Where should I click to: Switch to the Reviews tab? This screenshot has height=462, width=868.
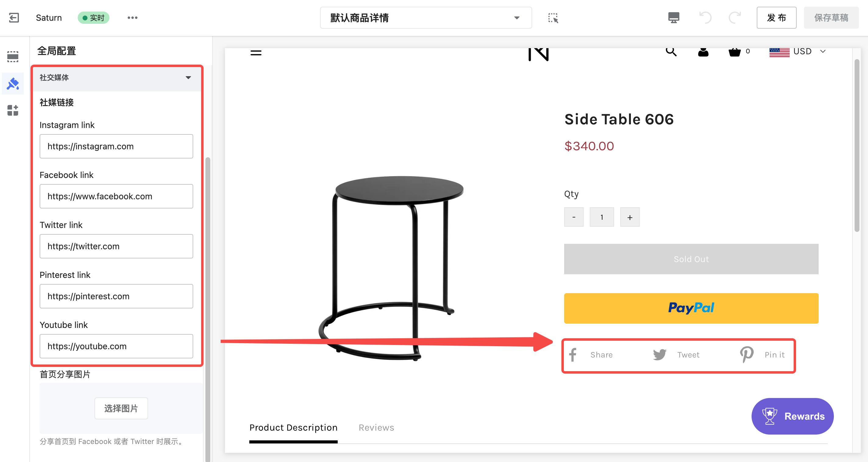tap(376, 427)
